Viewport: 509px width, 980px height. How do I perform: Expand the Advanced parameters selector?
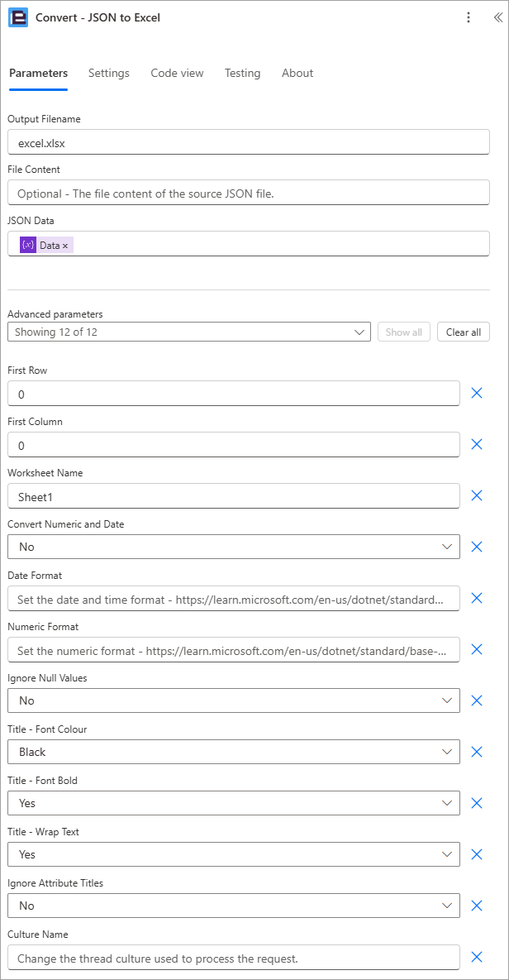(189, 332)
